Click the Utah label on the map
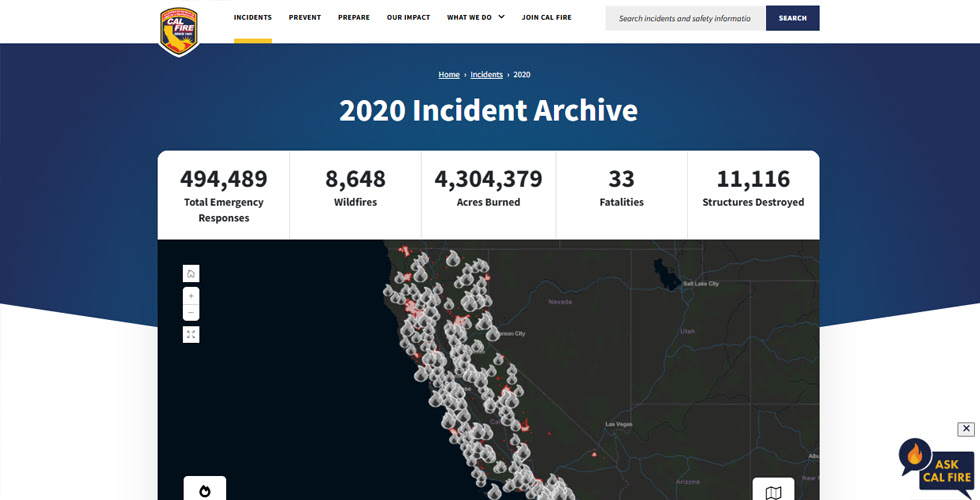 click(687, 331)
